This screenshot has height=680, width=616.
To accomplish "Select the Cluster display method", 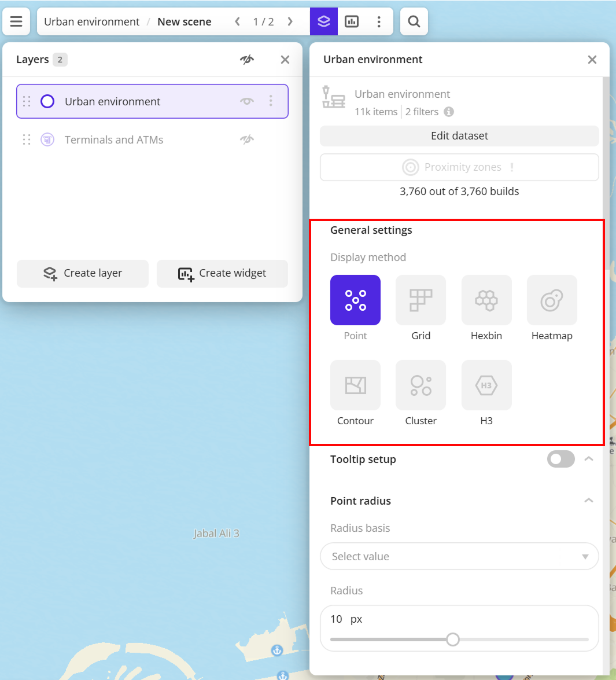I will (420, 385).
